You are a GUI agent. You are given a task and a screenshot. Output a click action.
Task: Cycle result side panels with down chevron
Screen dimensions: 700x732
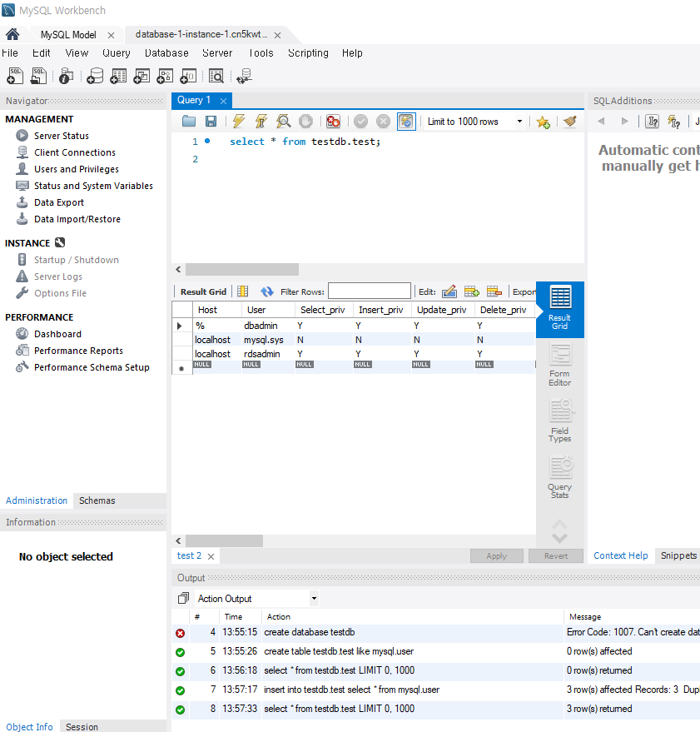click(559, 538)
